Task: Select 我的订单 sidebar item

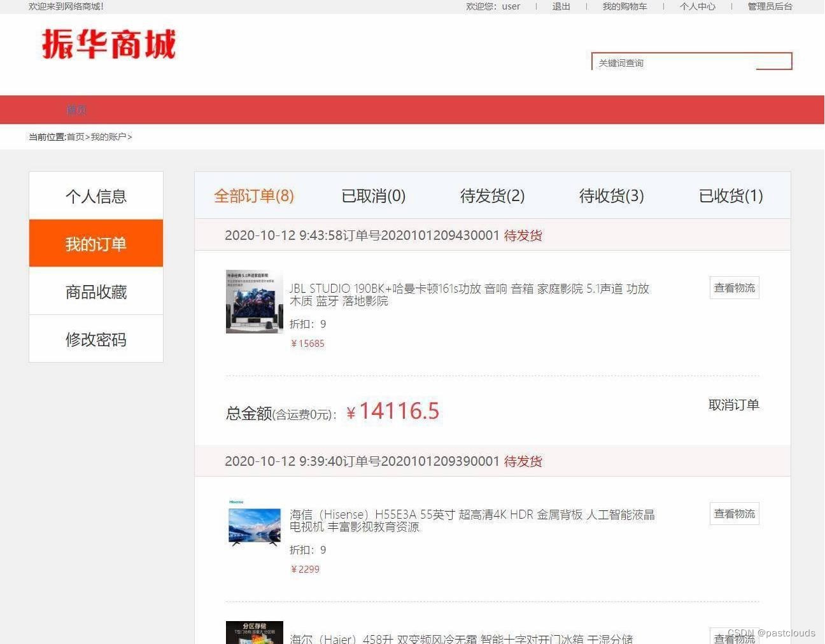Action: coord(95,243)
